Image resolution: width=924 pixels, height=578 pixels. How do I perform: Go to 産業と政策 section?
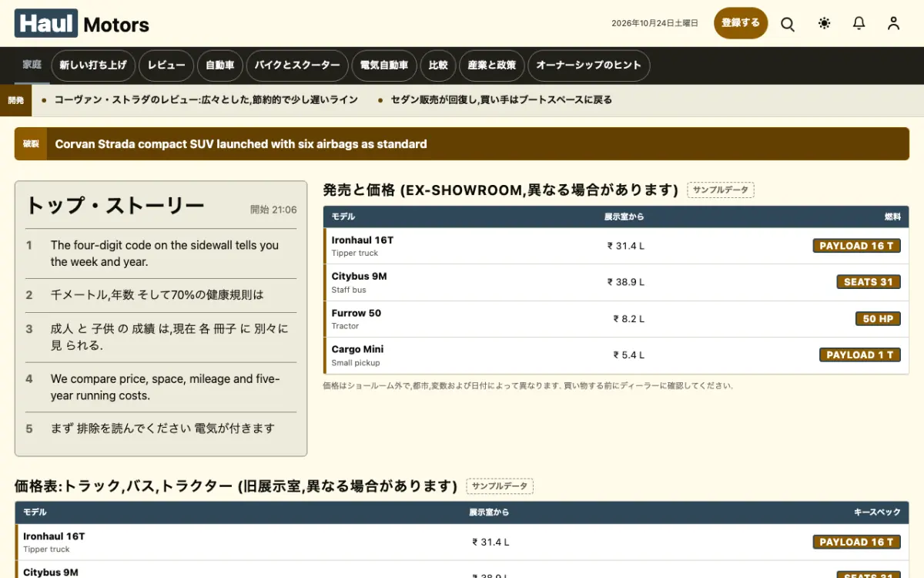click(492, 66)
